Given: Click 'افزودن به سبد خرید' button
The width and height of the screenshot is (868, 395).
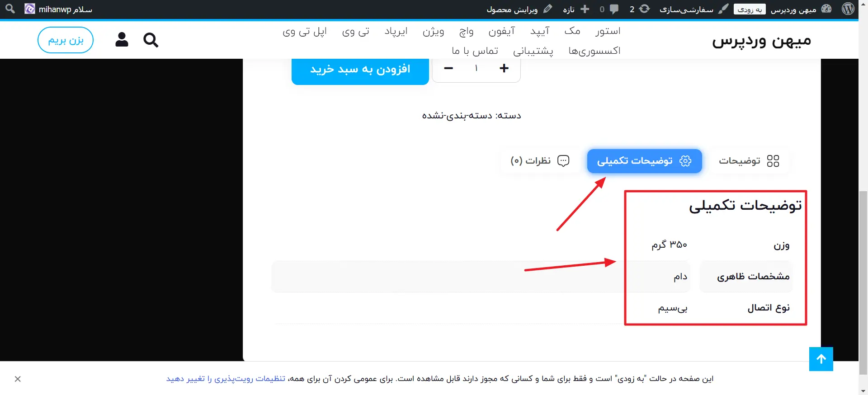Looking at the screenshot, I should pos(360,70).
